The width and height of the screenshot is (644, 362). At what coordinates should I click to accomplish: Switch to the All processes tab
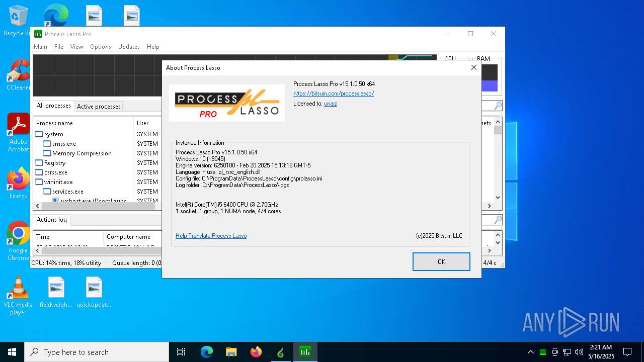tap(53, 106)
